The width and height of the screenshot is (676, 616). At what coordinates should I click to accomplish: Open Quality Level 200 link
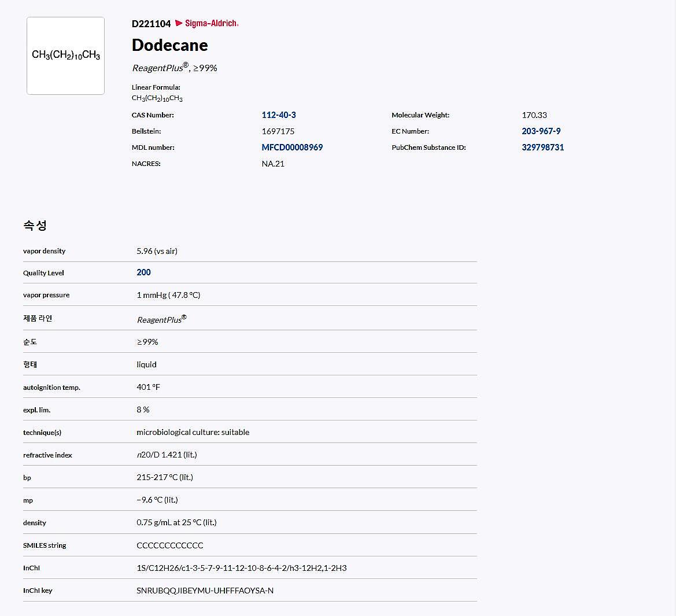click(143, 272)
